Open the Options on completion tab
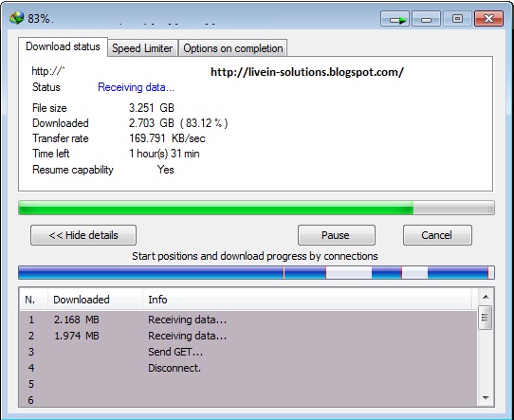This screenshot has height=420, width=514. pos(233,48)
